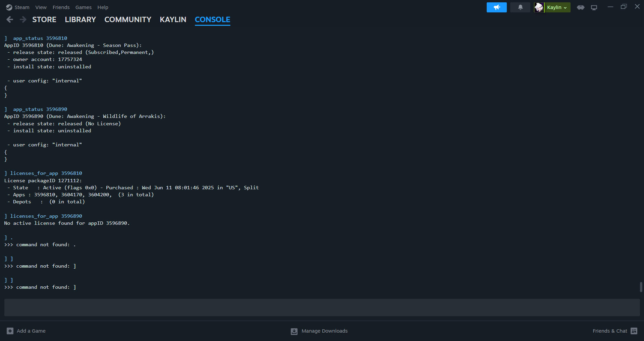Open the Friends menu
The image size is (644, 341).
61,7
